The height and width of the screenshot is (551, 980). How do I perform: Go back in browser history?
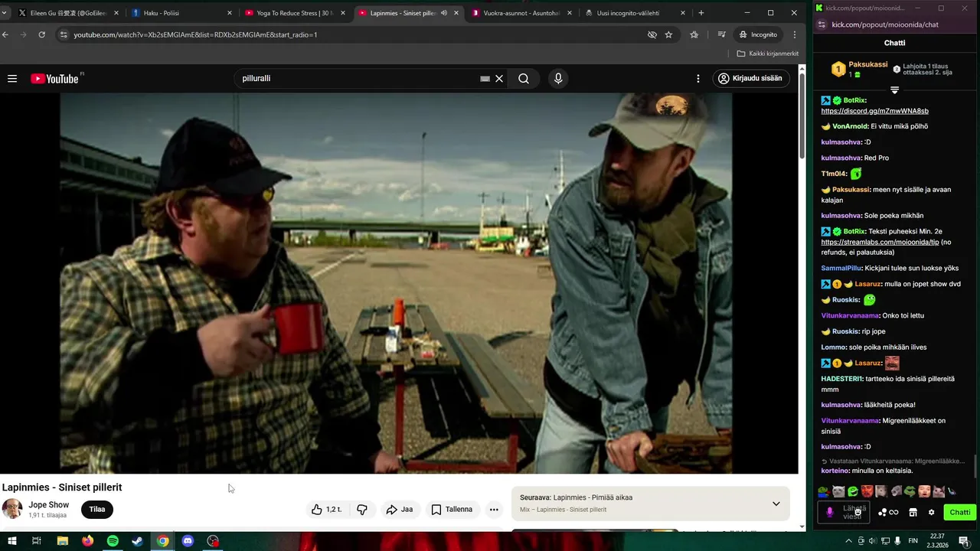[5, 34]
